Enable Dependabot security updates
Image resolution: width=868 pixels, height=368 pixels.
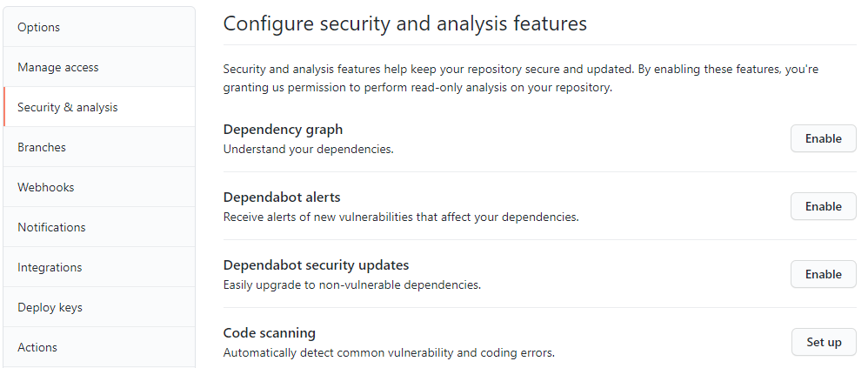[823, 274]
